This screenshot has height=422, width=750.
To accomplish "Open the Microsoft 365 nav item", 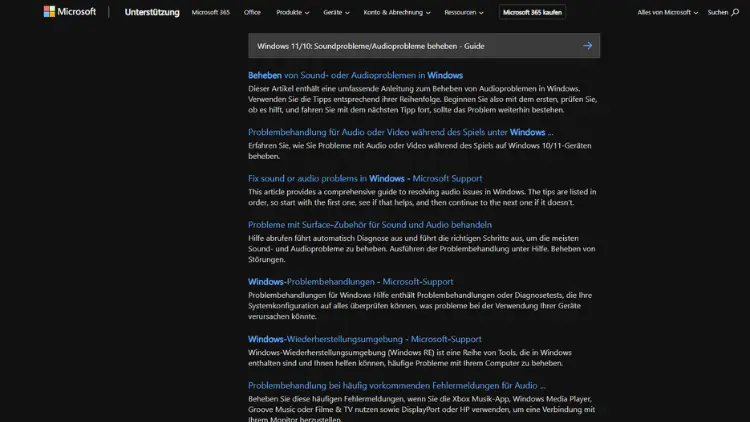I will click(210, 12).
